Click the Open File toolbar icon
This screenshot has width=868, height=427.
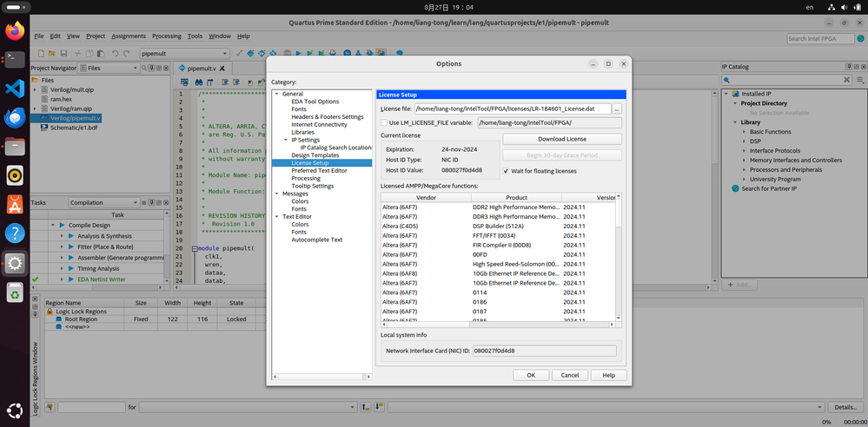coord(54,54)
